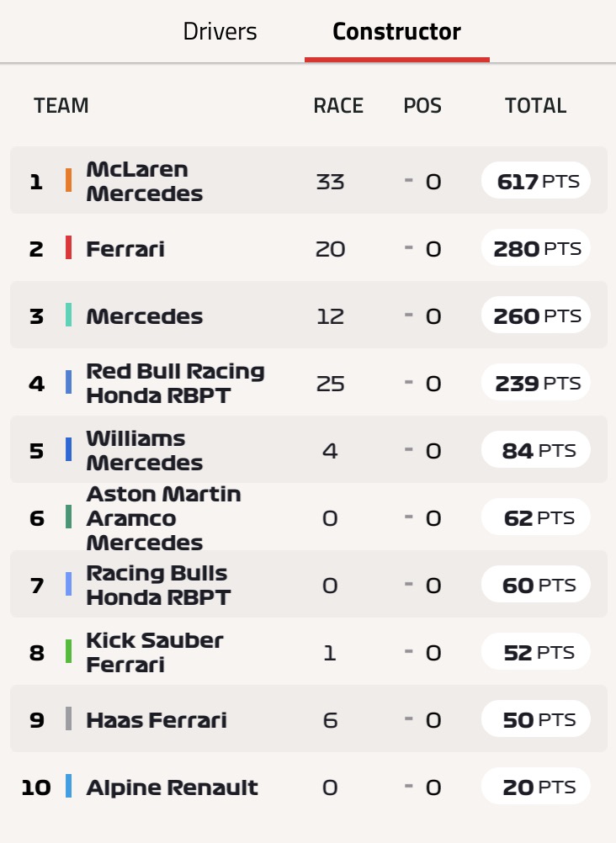Image resolution: width=616 pixels, height=843 pixels.
Task: Open McLaren Mercedes team row
Action: [308, 180]
